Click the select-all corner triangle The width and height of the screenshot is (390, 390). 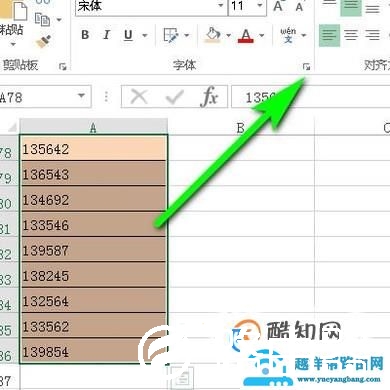[x=11, y=127]
